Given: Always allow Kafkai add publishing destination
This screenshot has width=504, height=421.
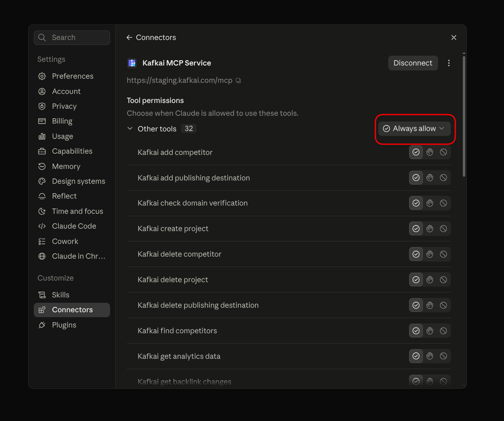Looking at the screenshot, I should pos(416,178).
